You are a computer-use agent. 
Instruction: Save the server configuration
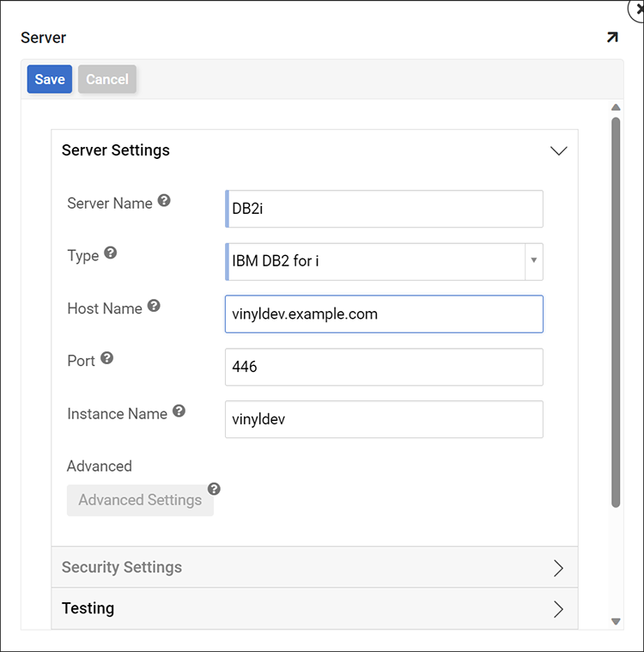(50, 79)
